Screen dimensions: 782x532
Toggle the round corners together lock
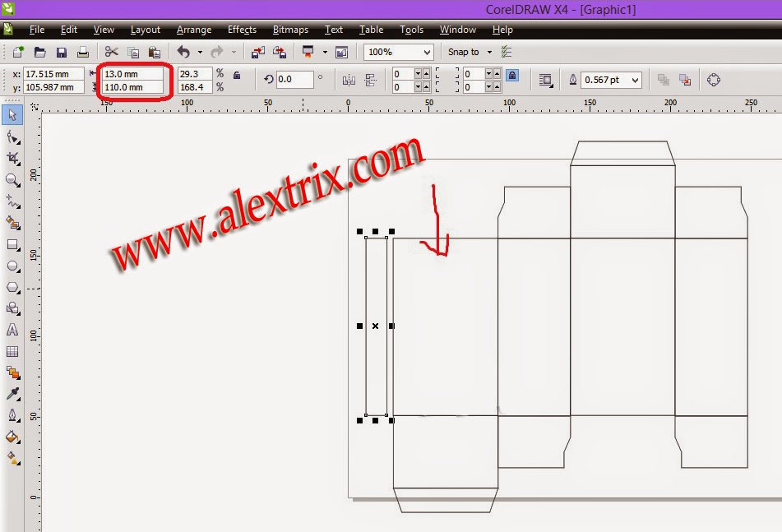[x=511, y=76]
